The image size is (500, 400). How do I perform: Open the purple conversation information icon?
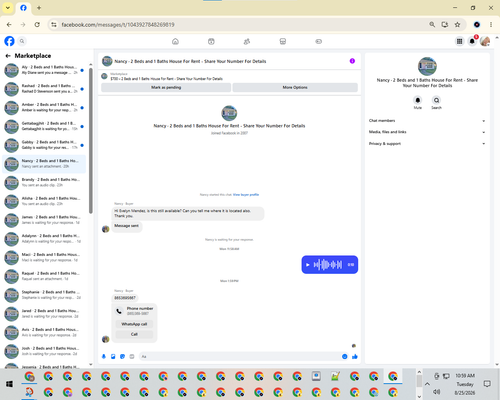coord(352,61)
